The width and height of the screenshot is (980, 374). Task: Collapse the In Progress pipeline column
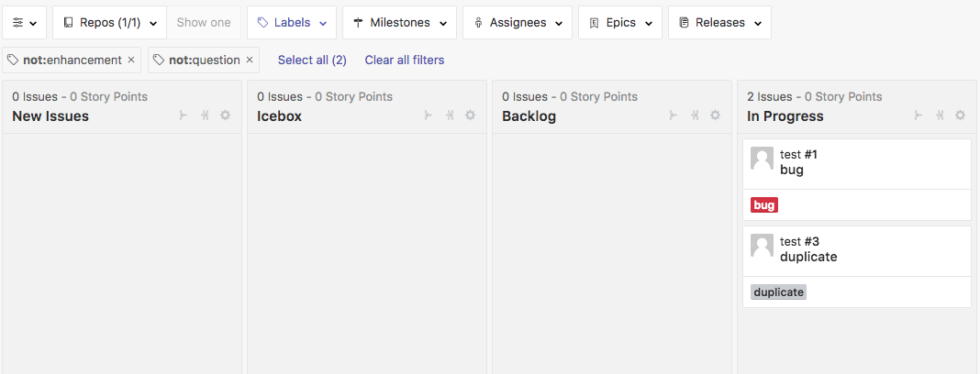940,115
